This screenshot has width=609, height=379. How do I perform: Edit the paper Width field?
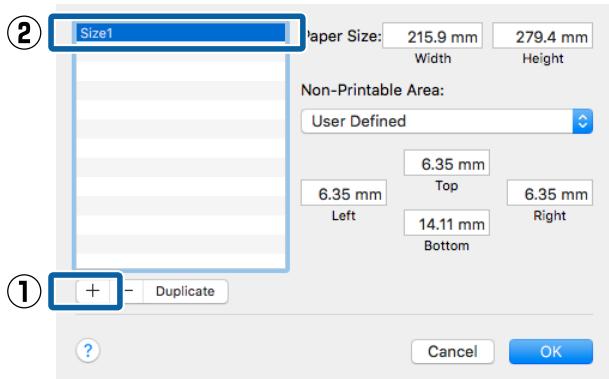[x=432, y=36]
